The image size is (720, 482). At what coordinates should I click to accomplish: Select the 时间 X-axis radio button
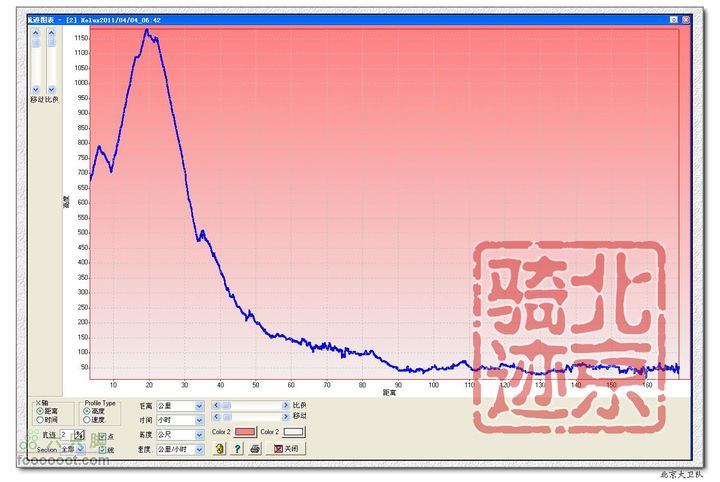click(x=40, y=420)
